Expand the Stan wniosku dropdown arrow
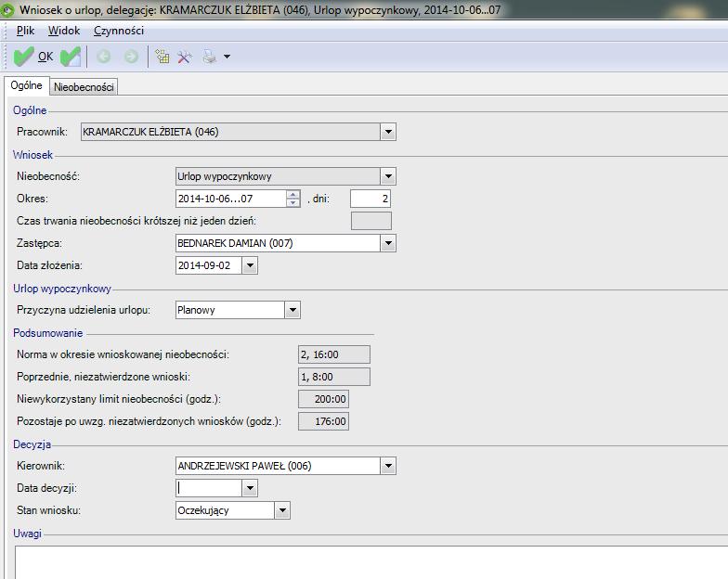 (x=282, y=510)
